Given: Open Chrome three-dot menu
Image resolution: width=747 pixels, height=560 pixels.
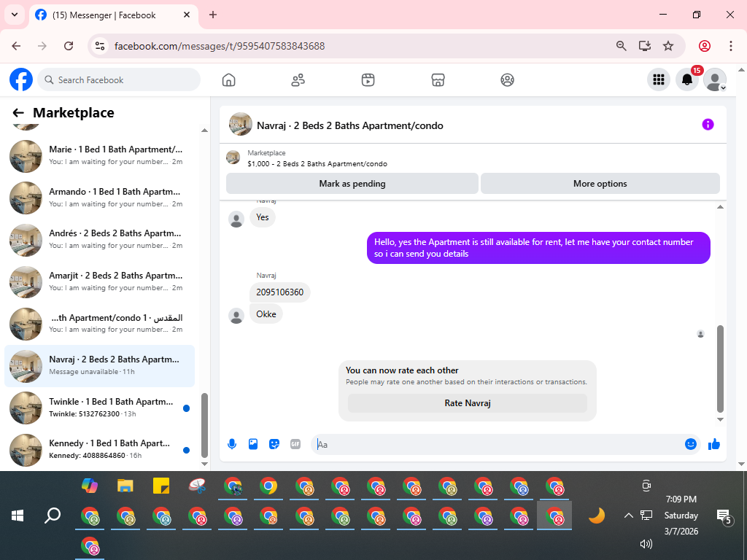Looking at the screenshot, I should pyautogui.click(x=730, y=46).
